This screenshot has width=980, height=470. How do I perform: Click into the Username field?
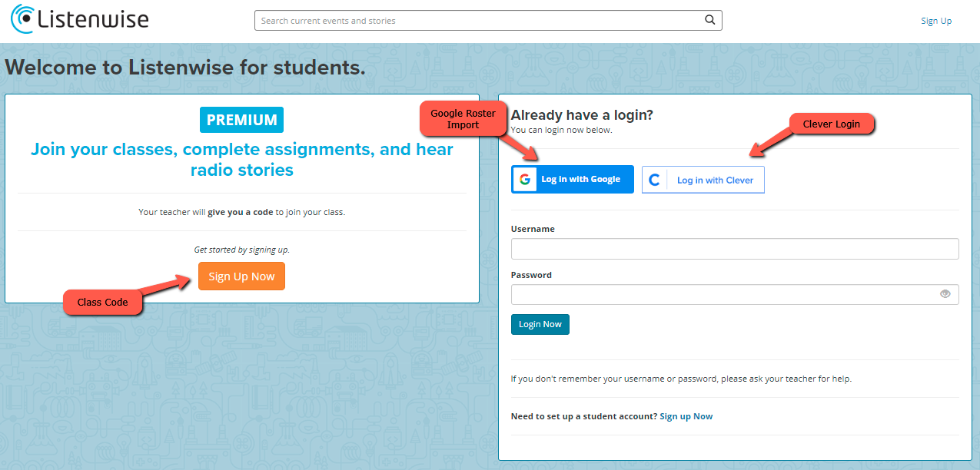click(735, 249)
